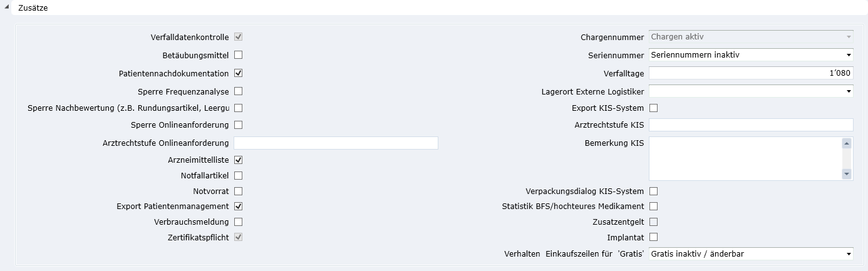
Task: Enable the Notvorrat checkbox
Action: point(239,191)
